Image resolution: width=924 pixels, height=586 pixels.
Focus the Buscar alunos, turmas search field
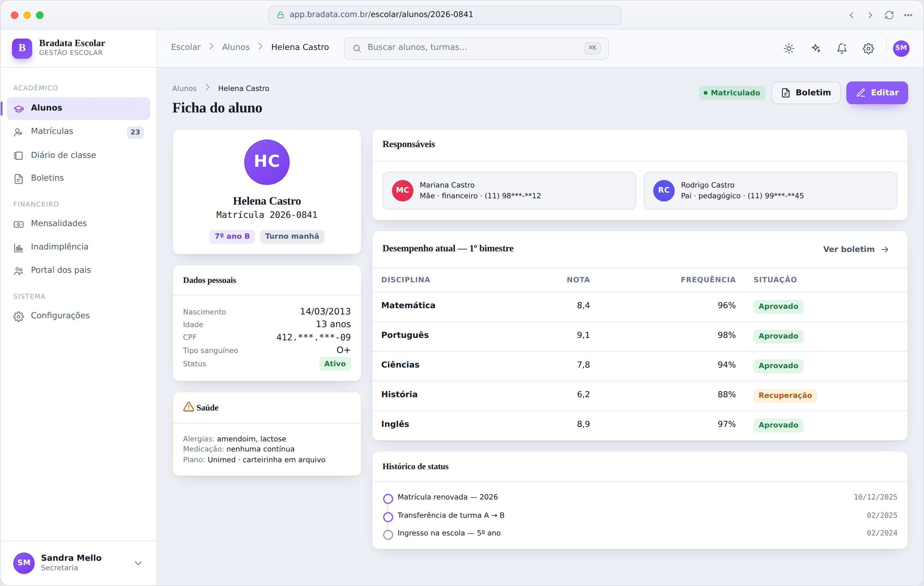[476, 48]
